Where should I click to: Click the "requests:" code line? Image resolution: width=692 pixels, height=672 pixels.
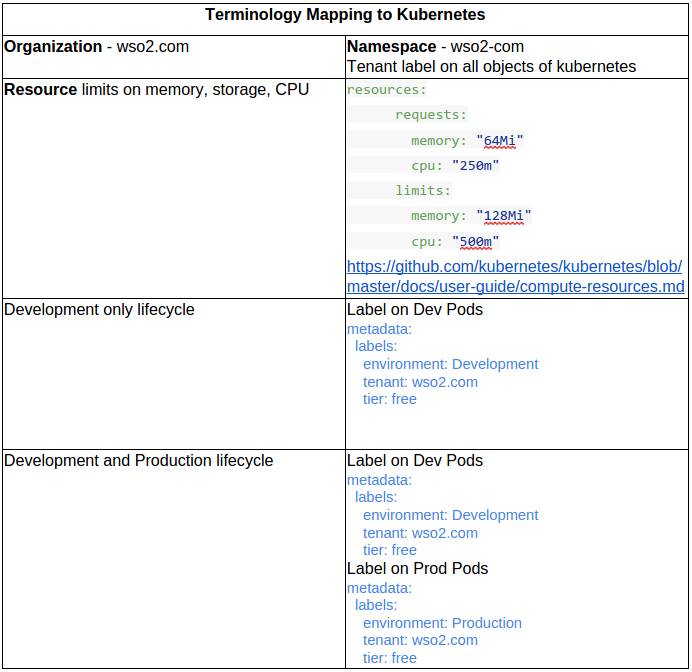coord(431,115)
